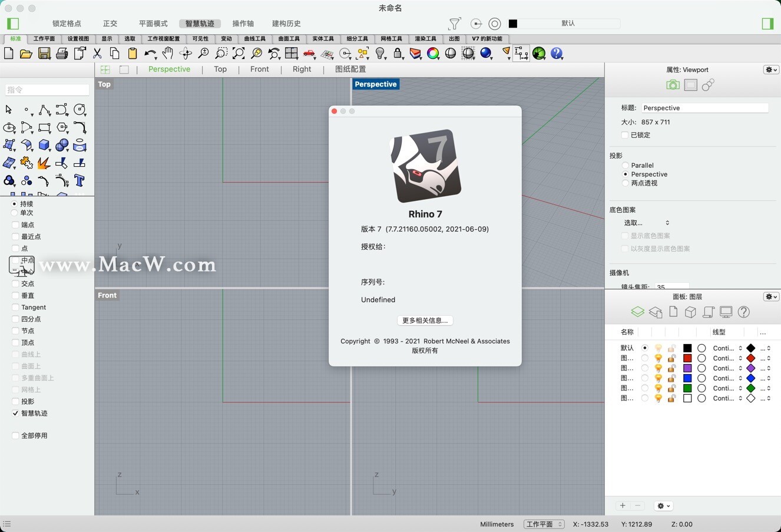Click the Print icon in the toolbar

coord(62,54)
